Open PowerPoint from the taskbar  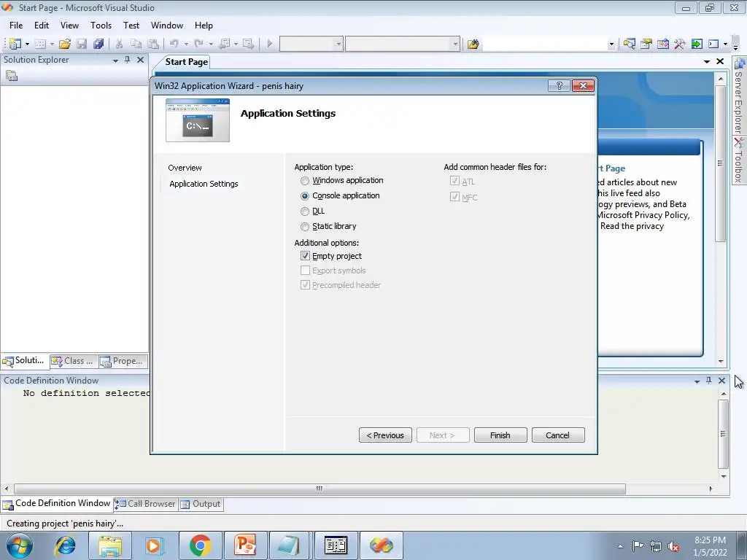245,545
